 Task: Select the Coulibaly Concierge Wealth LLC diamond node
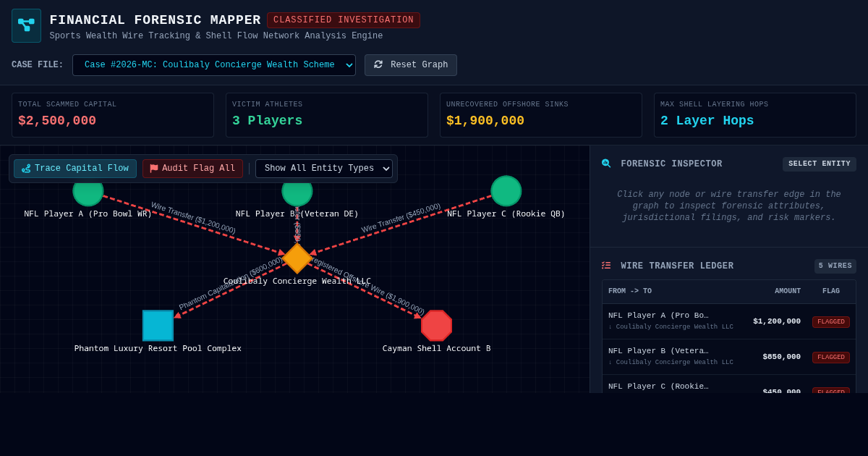[297, 258]
